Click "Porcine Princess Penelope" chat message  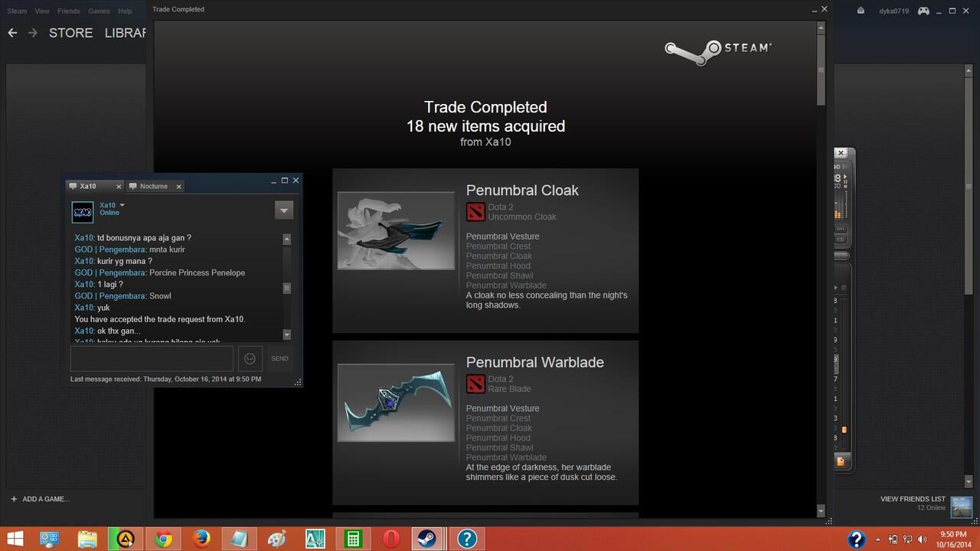[197, 272]
